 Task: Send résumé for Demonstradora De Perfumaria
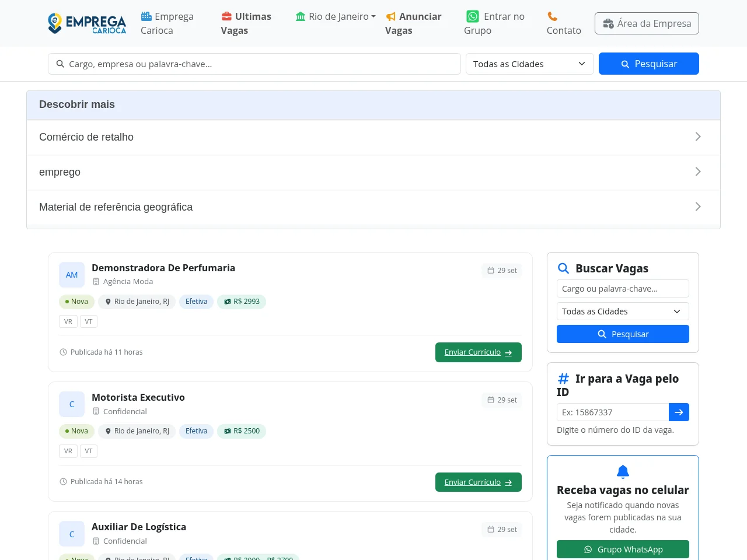tap(479, 352)
